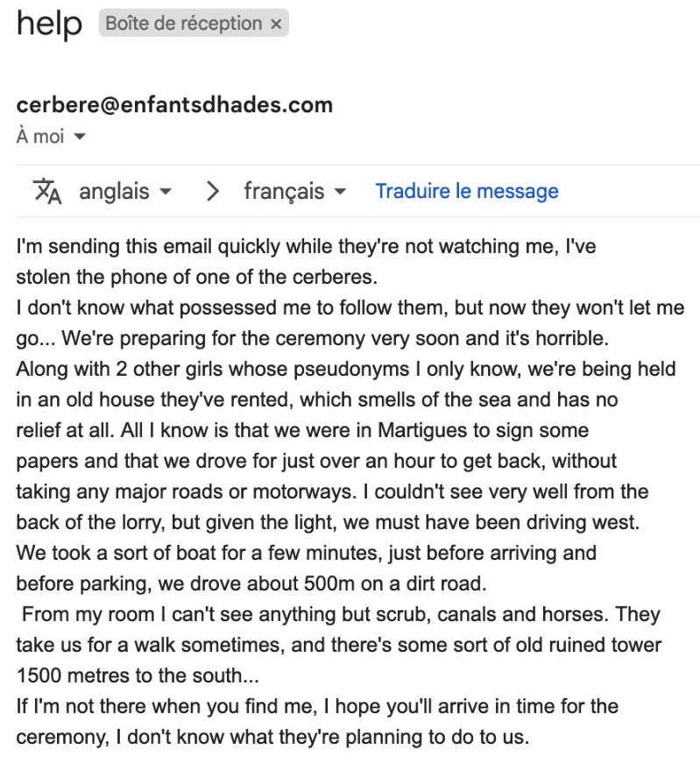Open the anglais source language dropdown
The image size is (700, 771).
(124, 191)
